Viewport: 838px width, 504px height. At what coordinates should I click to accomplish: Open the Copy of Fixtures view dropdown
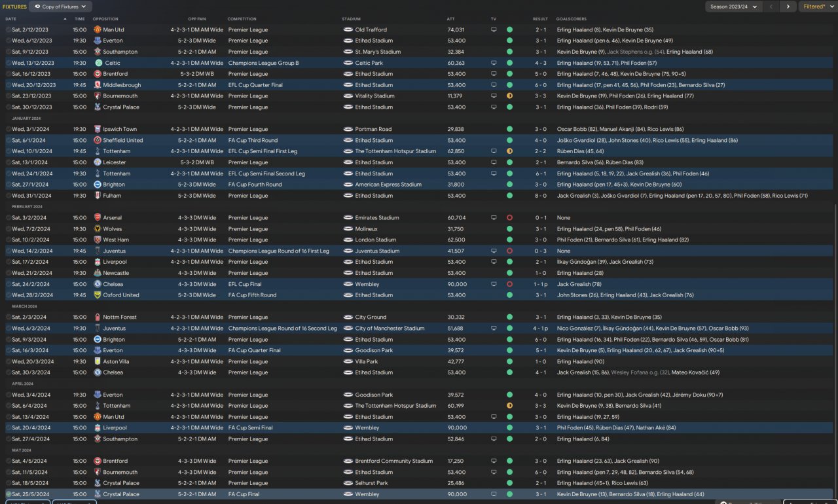coord(60,7)
